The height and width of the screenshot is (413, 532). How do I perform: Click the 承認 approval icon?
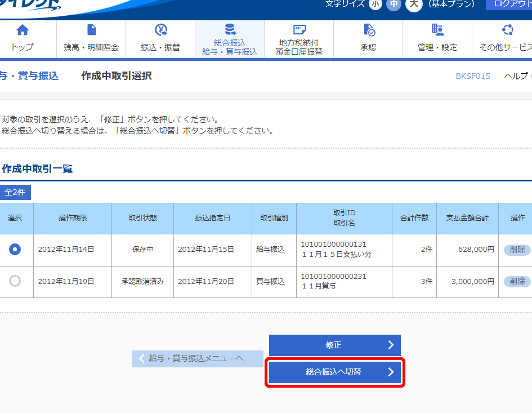[368, 30]
